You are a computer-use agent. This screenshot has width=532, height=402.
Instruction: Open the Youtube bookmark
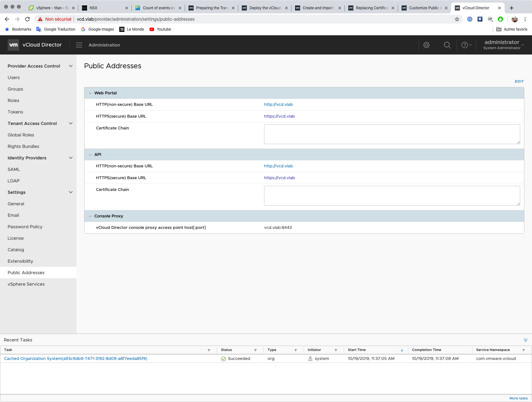[160, 29]
